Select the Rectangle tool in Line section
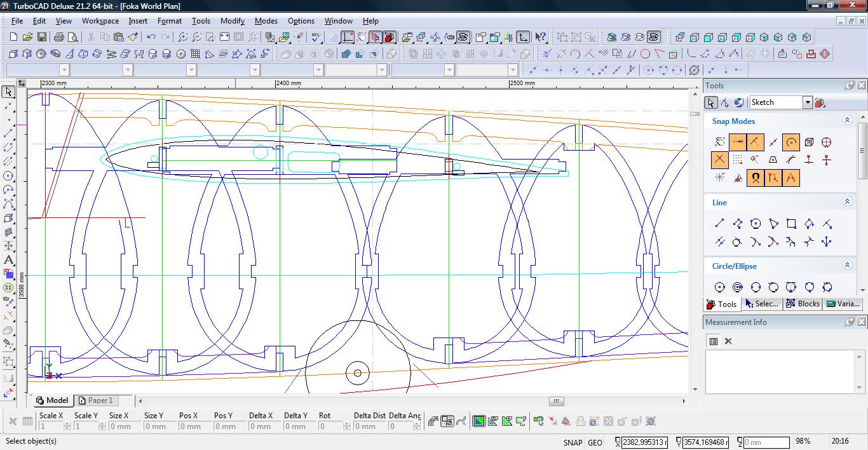 click(x=791, y=224)
